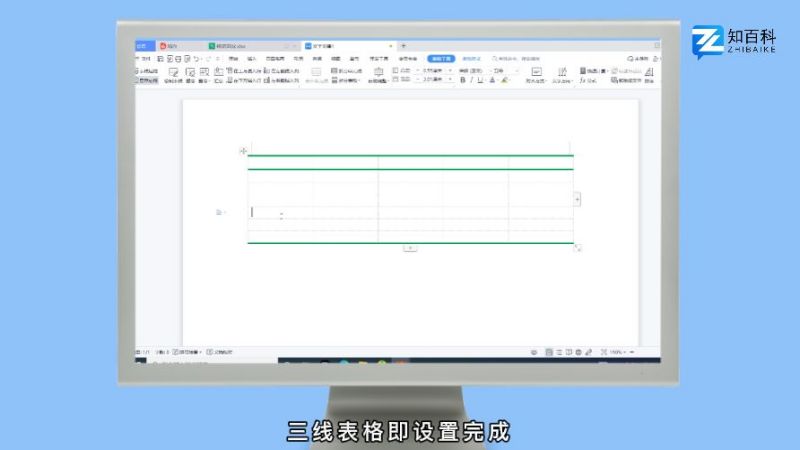Click the Undo arrow in quick access toolbar
This screenshot has width=800, height=450.
(x=196, y=59)
